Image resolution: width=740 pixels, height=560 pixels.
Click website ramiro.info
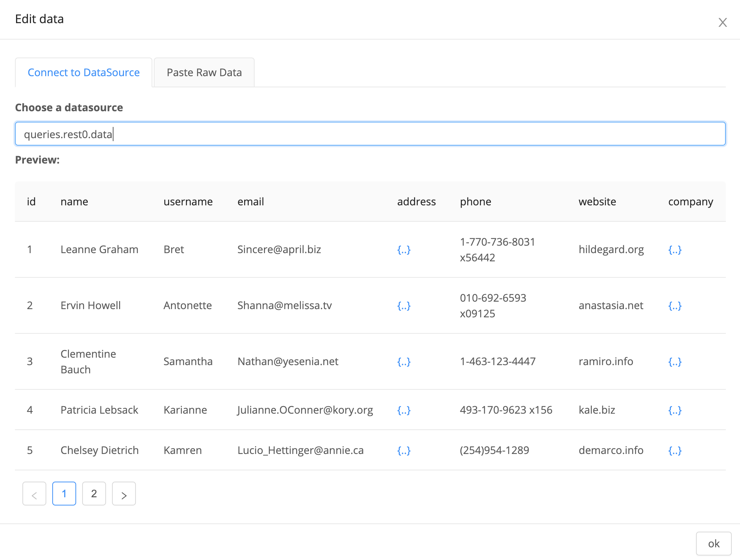[606, 361]
